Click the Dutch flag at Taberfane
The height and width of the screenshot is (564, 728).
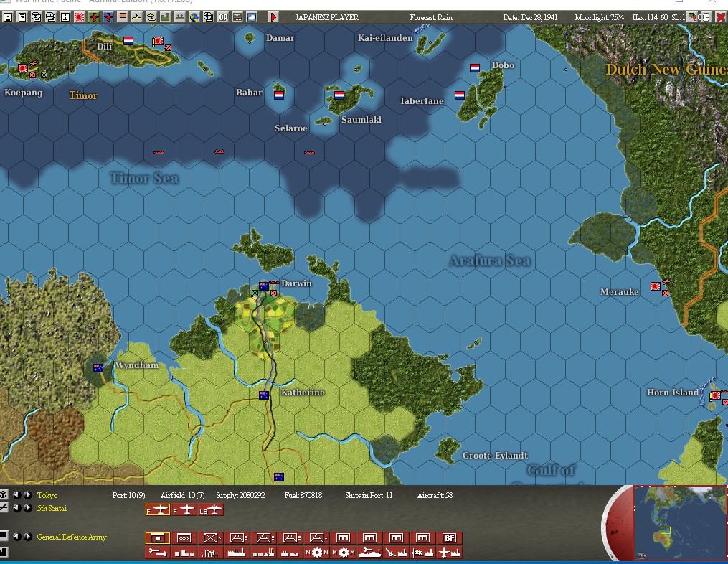[460, 95]
